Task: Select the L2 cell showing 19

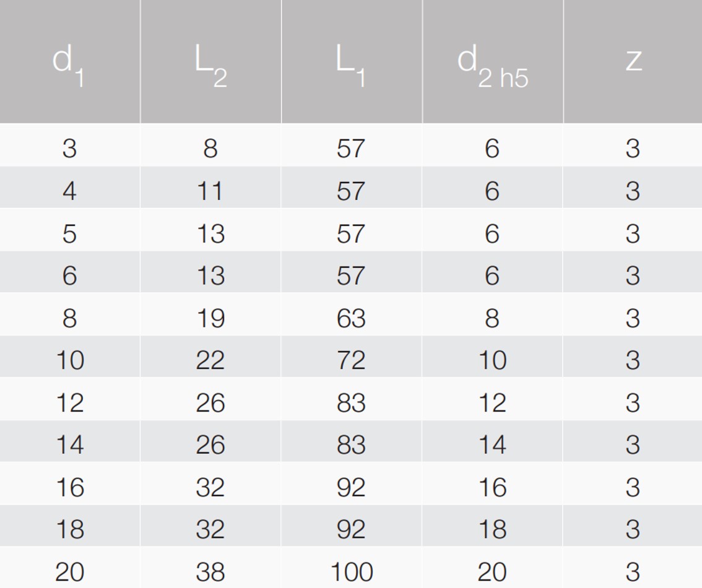Action: pos(210,318)
